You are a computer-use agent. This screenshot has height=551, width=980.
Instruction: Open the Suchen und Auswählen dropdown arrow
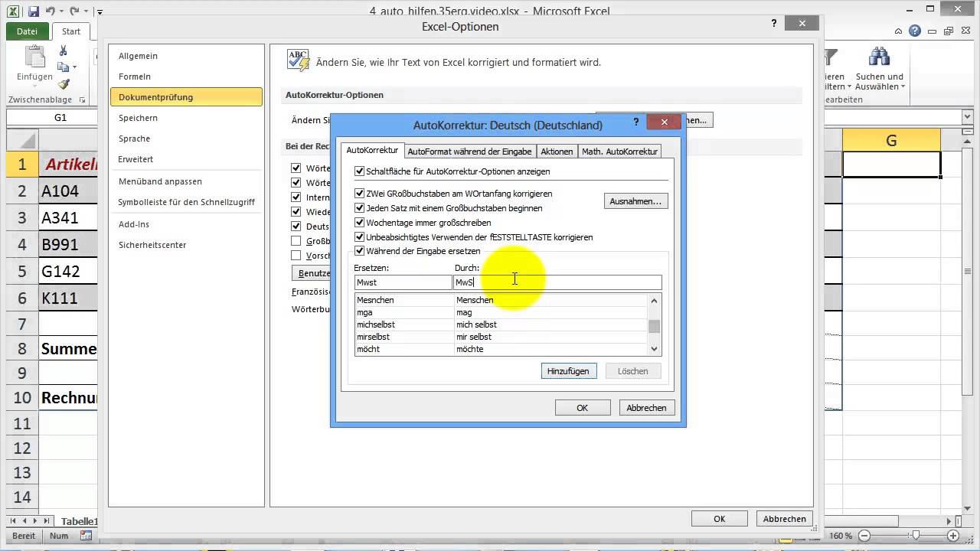(903, 87)
